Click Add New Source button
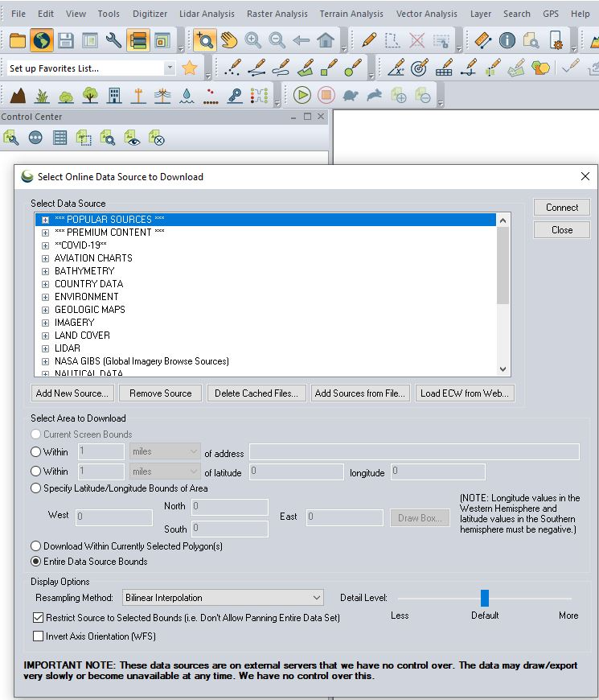This screenshot has height=700, width=599. [72, 393]
